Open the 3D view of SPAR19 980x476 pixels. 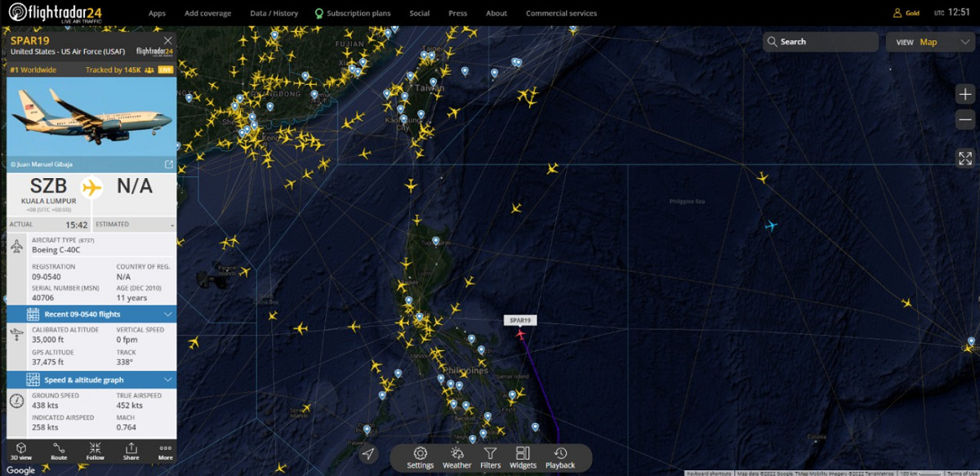point(21,452)
